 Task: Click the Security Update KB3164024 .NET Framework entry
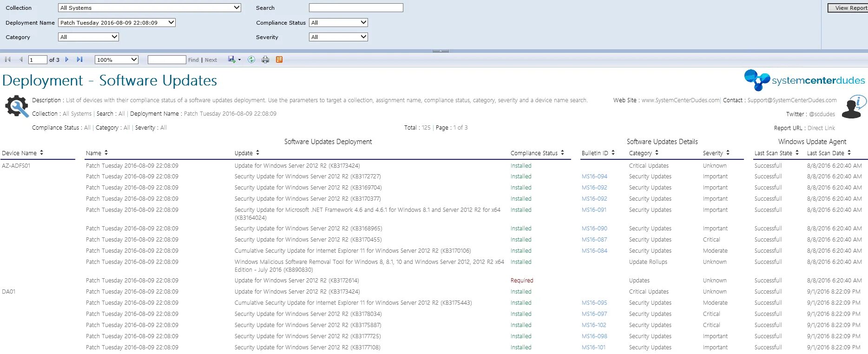(368, 214)
